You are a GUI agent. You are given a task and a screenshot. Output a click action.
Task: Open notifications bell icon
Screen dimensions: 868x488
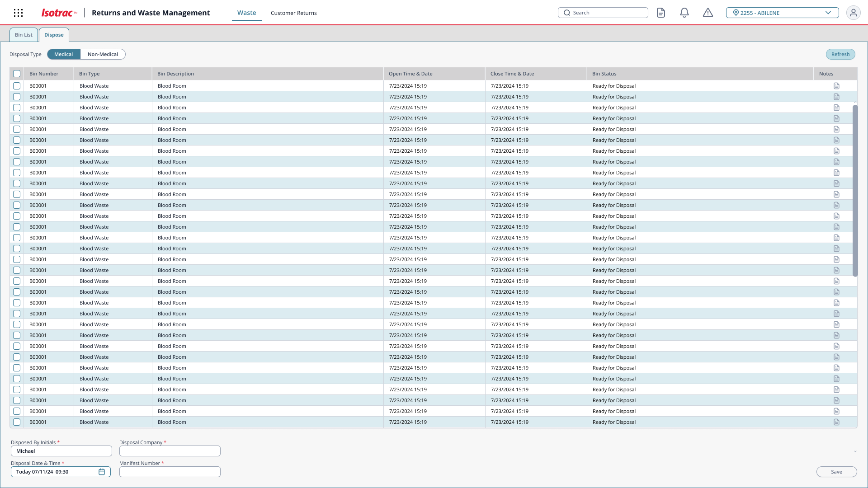pos(684,13)
